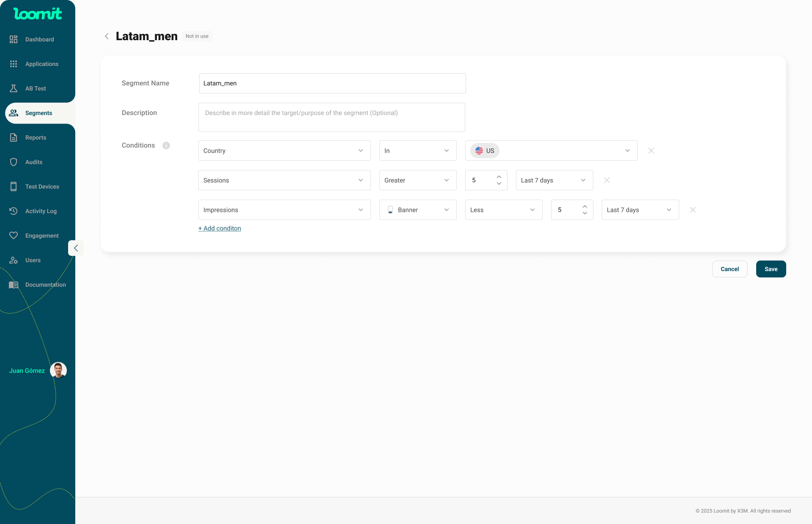Delete the Impressions condition row

693,210
